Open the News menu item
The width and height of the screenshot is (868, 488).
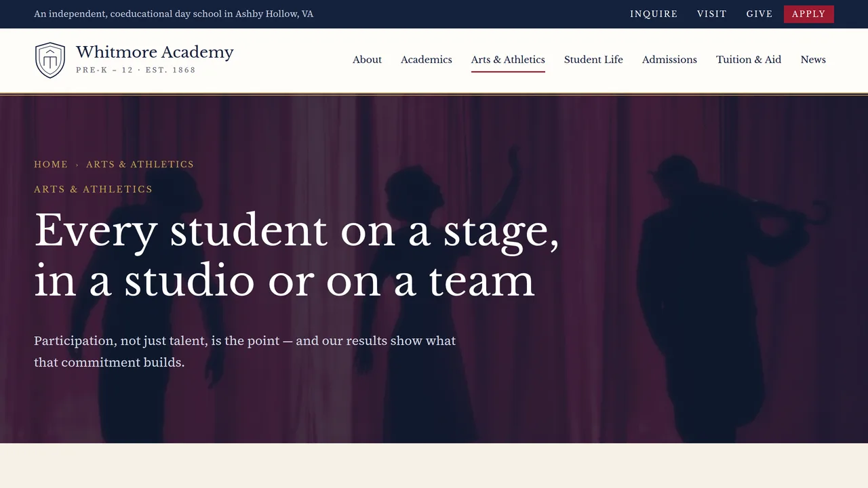(813, 60)
